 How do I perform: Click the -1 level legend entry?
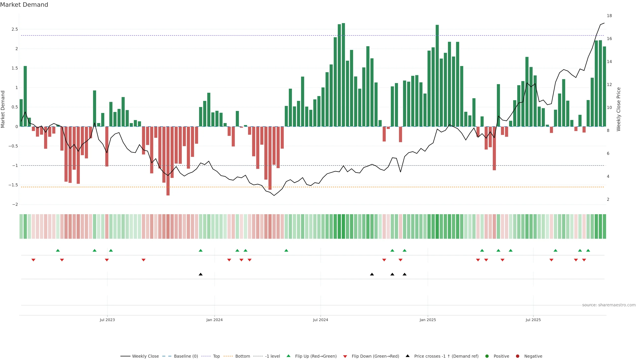click(x=272, y=356)
